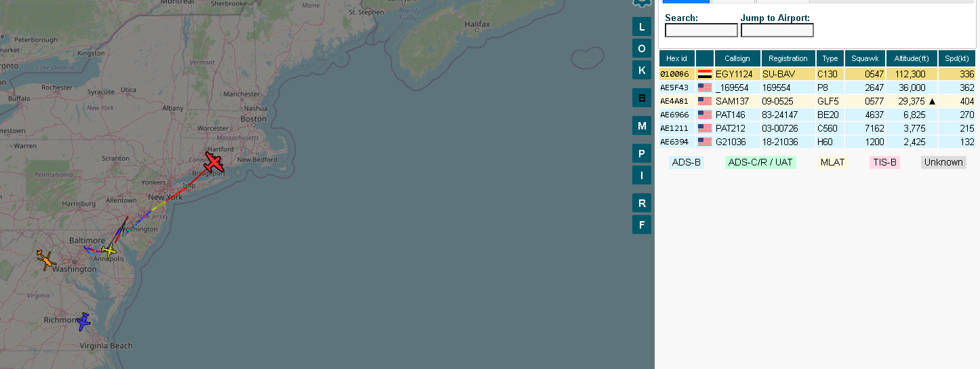980x369 pixels.
Task: Click hex id AE4A81
Action: coord(674,101)
